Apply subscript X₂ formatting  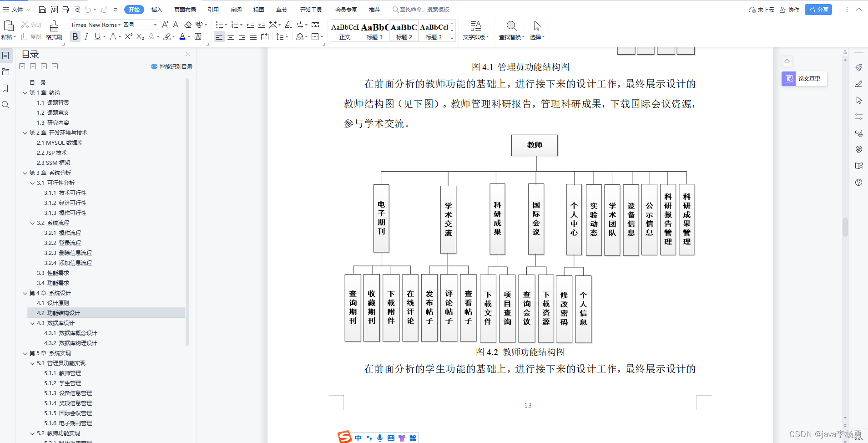[140, 36]
